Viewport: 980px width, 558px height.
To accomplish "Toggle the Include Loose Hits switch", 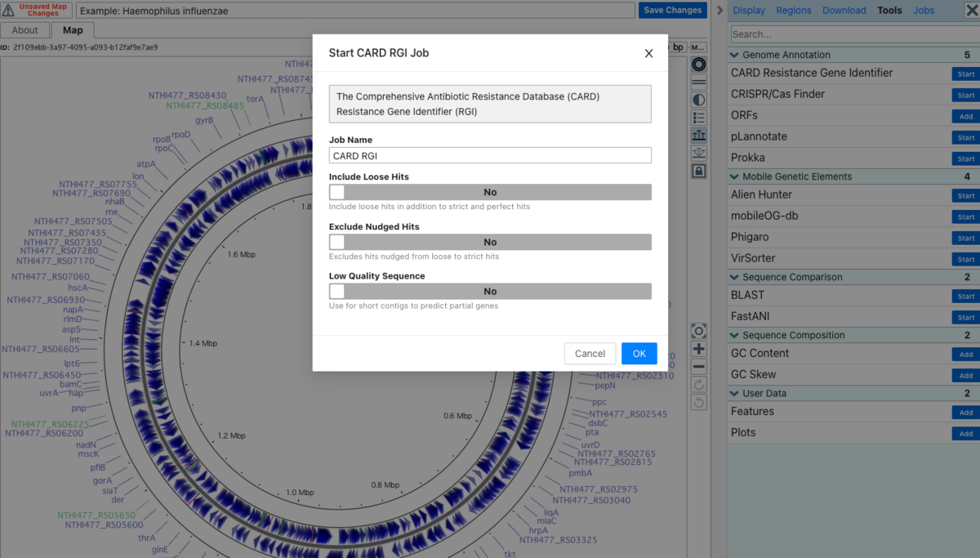I will (x=490, y=192).
